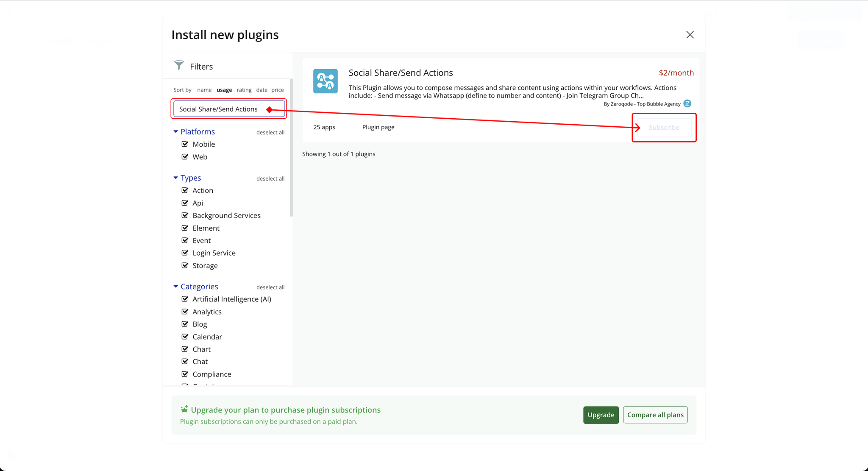Click the crown icon beside Upgrade your plan
Screen dimensions: 868x471
(x=184, y=409)
